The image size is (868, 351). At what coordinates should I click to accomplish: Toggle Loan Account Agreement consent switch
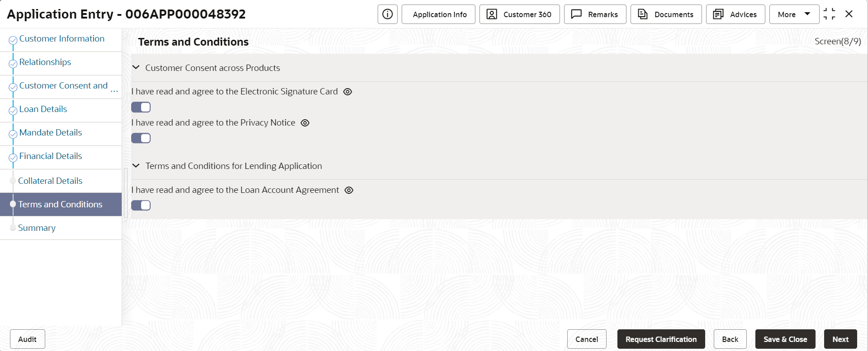point(141,206)
